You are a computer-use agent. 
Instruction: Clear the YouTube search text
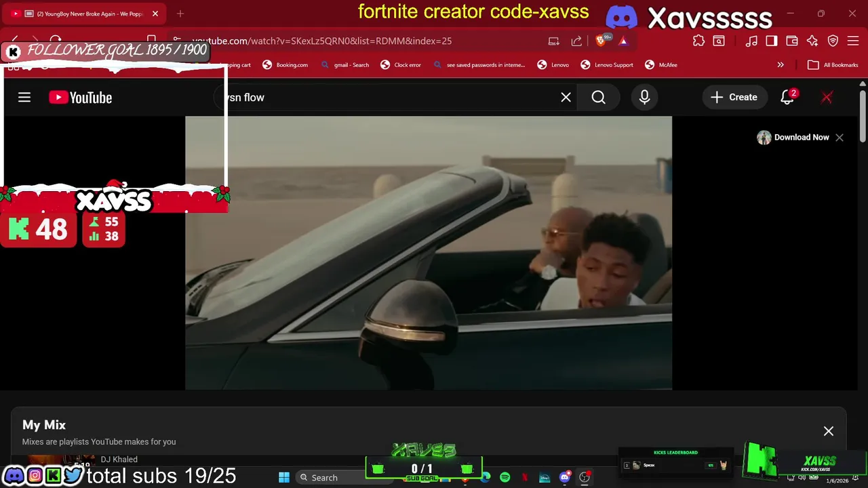[566, 98]
